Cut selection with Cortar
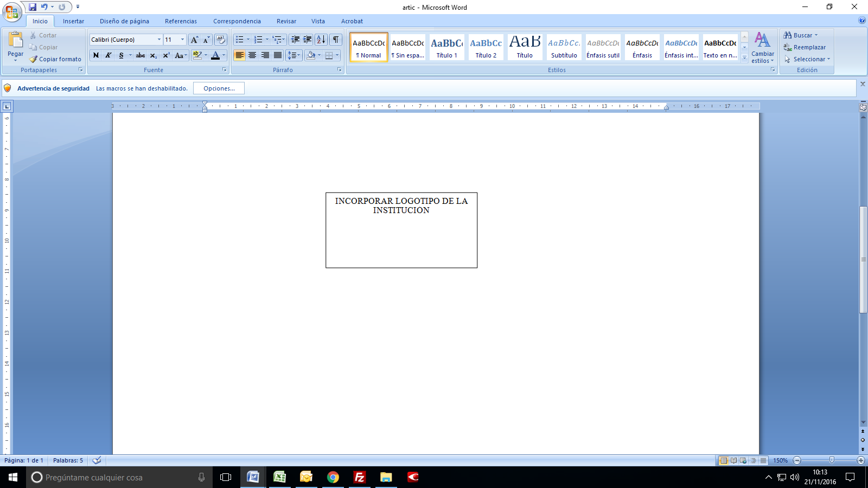The image size is (868, 488). coord(43,35)
